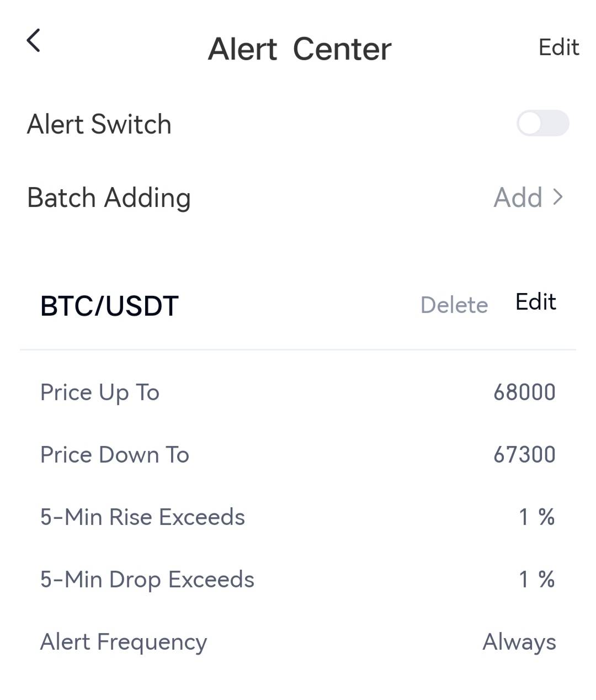Screen dimensions: 596x700
Task: Click the Price Down To label
Action: (115, 455)
